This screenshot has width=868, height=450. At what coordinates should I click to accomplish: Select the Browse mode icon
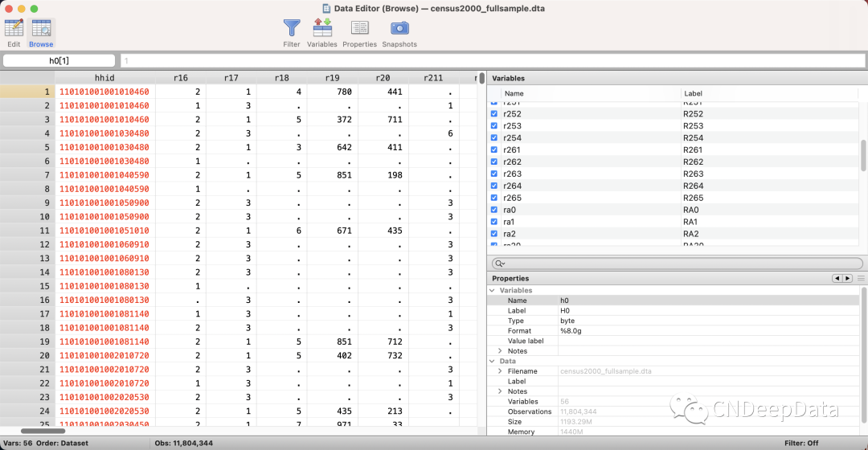[41, 28]
